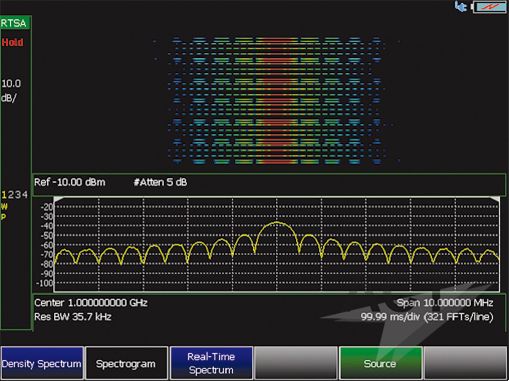This screenshot has width=509, height=381.
Task: Click the red center band in spectrogram
Action: coord(277,100)
